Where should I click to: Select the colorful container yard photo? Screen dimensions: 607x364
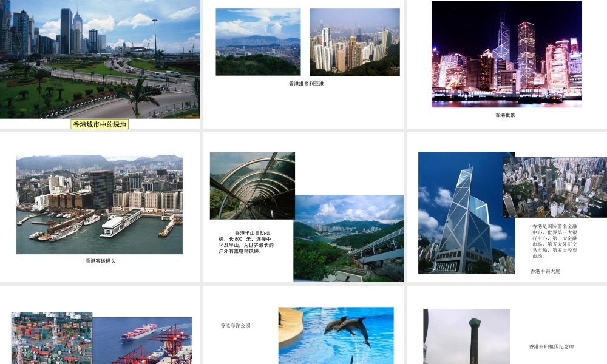[x=52, y=338]
